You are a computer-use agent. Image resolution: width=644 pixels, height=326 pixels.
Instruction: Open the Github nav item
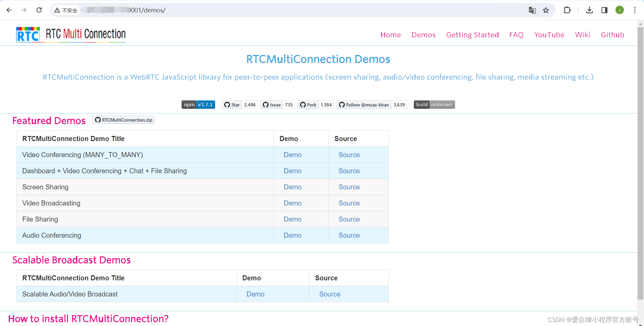click(x=612, y=35)
